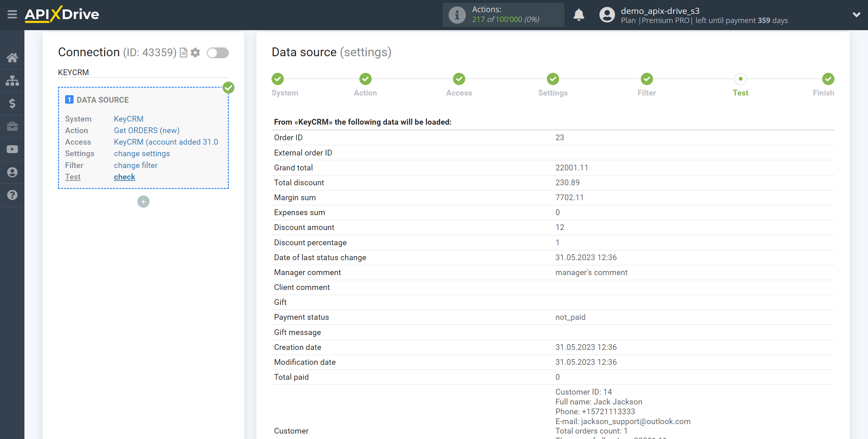Click Margin sum value 7702.11

(x=570, y=197)
